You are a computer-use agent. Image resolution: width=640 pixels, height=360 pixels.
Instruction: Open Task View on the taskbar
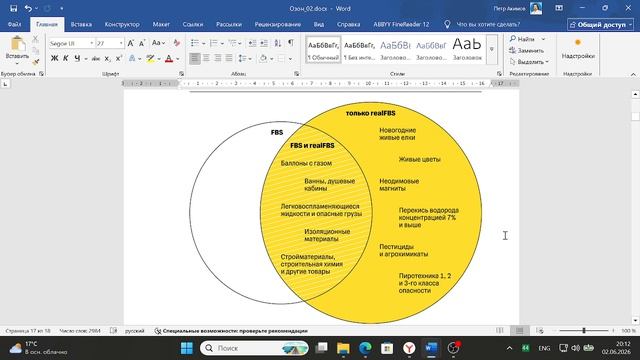pos(322,348)
